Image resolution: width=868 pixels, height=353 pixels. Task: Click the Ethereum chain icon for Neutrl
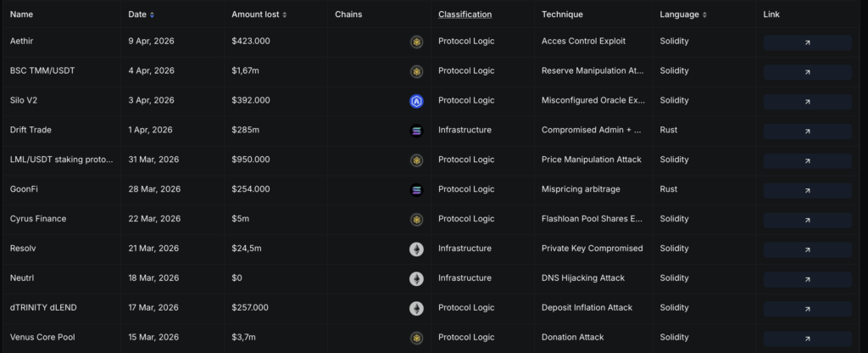416,278
